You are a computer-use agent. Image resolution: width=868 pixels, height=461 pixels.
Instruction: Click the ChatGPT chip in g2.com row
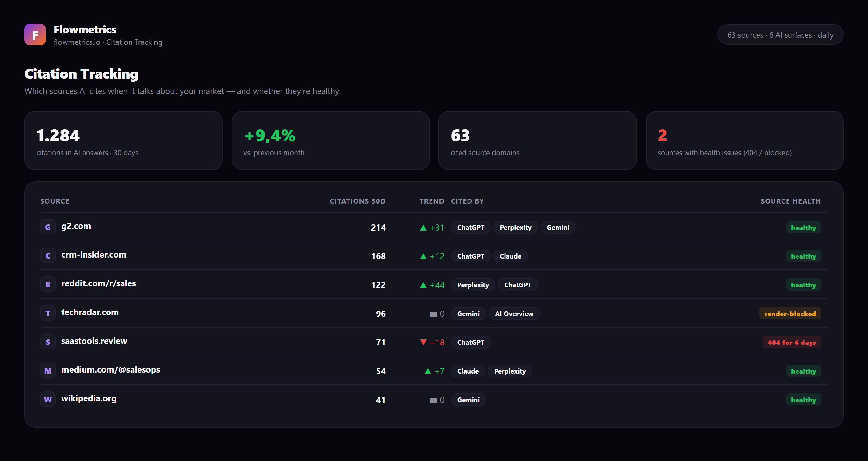(470, 227)
